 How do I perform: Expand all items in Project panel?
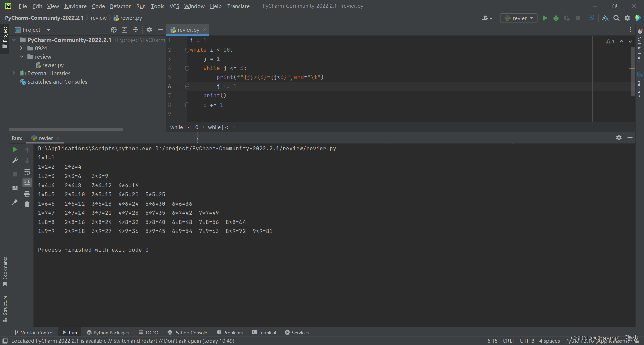[124, 30]
